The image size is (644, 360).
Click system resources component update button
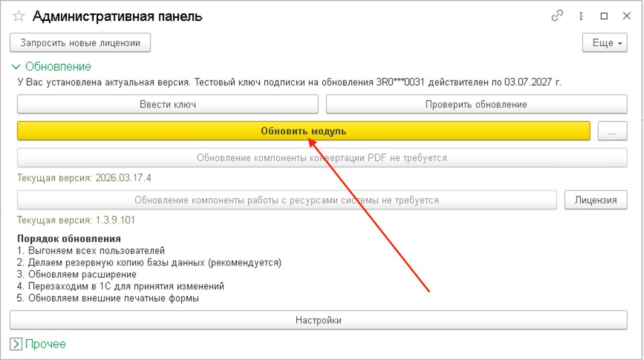click(x=287, y=200)
